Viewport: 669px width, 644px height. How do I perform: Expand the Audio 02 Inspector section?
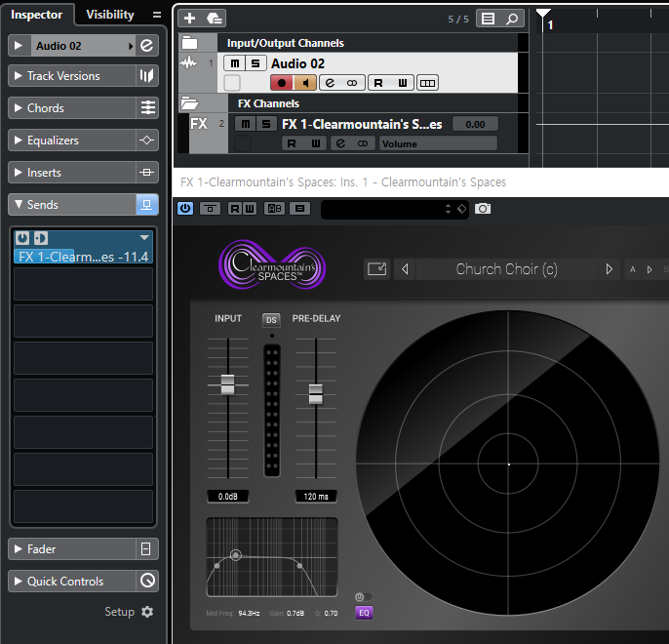point(18,45)
